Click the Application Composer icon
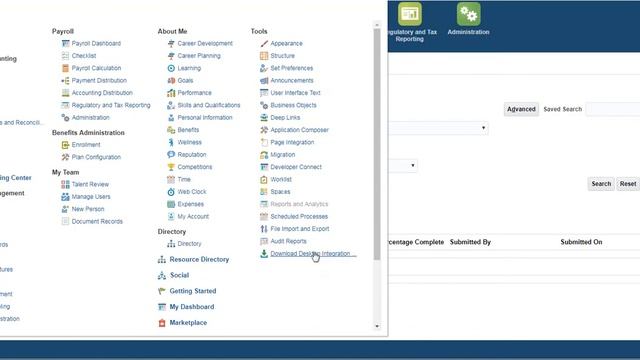The image size is (640, 360). tap(264, 130)
